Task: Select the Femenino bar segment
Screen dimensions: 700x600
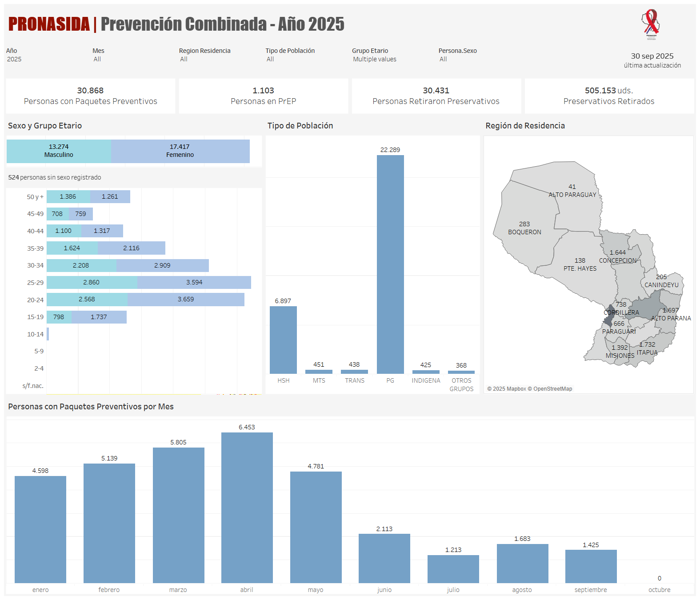Action: [x=180, y=151]
